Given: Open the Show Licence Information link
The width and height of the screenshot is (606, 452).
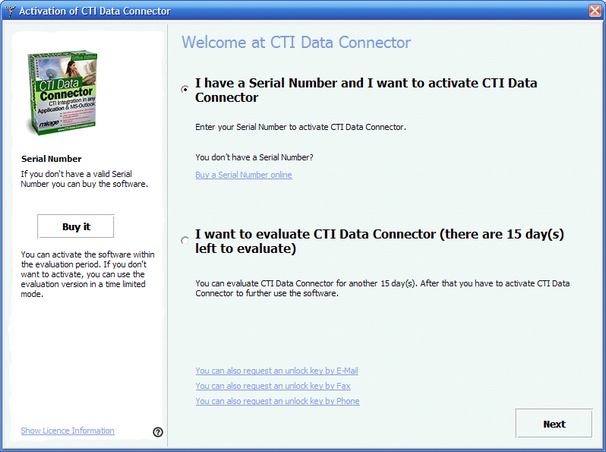Looking at the screenshot, I should [x=67, y=431].
